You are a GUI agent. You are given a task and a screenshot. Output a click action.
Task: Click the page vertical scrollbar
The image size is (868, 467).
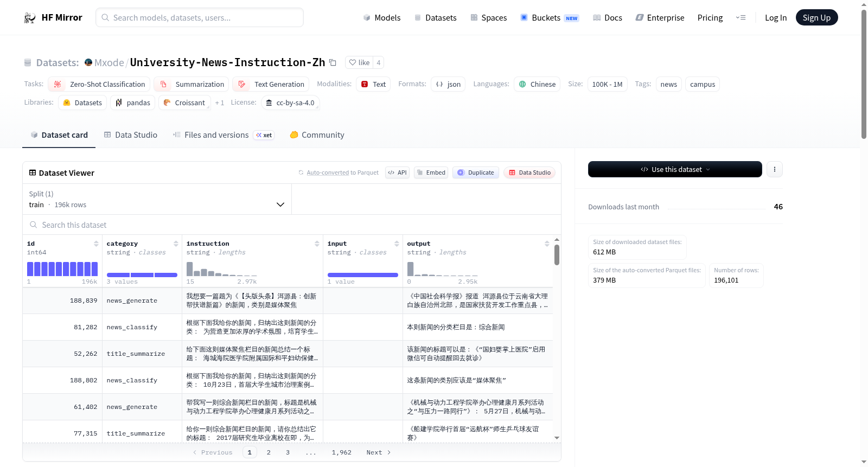864,73
